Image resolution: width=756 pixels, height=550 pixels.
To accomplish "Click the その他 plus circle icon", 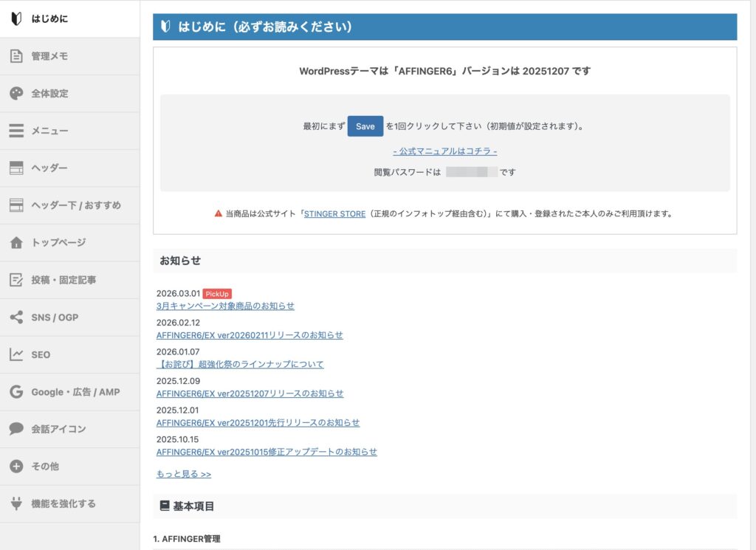I will (x=16, y=466).
